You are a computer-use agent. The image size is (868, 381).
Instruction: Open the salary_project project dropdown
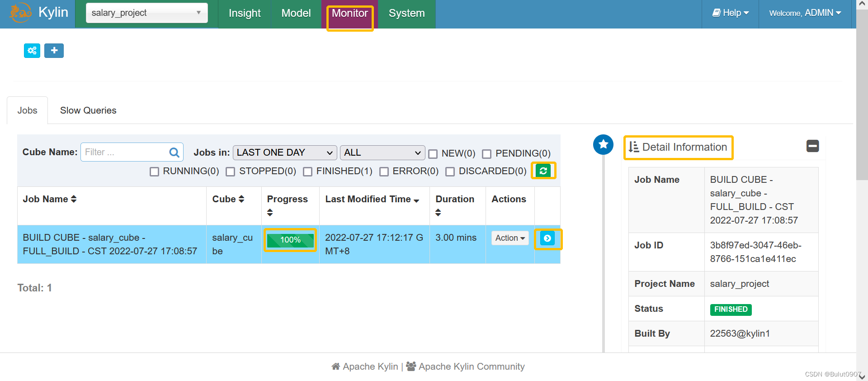tap(147, 13)
